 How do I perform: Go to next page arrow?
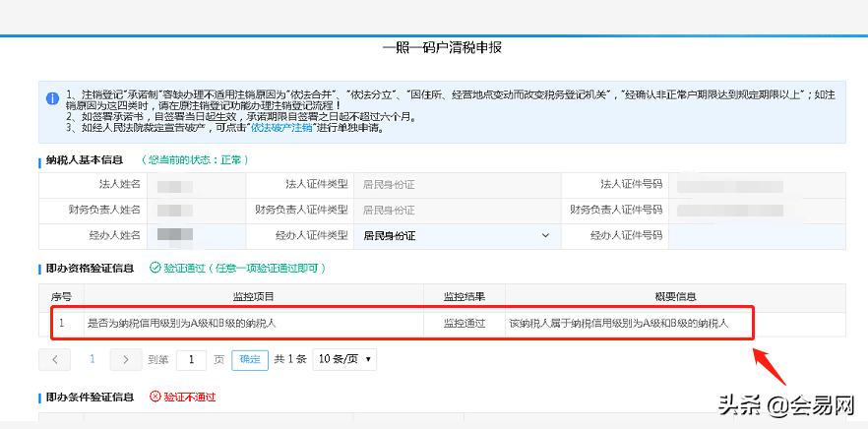pyautogui.click(x=126, y=360)
